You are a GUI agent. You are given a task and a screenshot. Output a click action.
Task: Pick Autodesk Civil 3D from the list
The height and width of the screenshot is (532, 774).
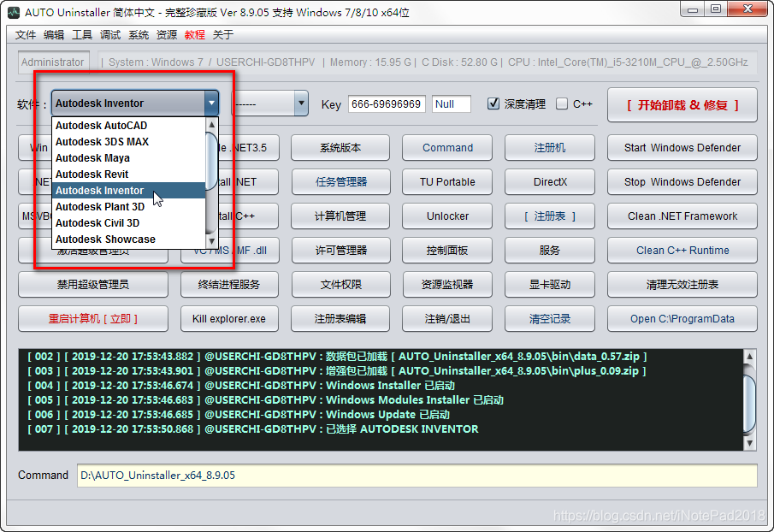pos(128,223)
